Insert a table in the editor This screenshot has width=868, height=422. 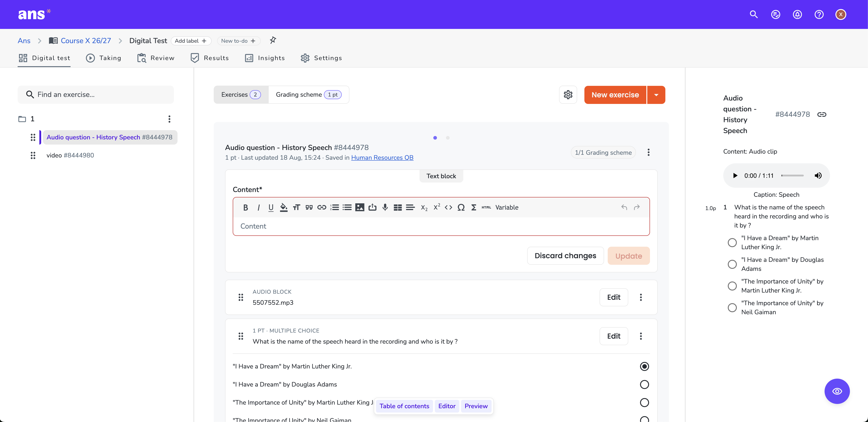pos(398,207)
